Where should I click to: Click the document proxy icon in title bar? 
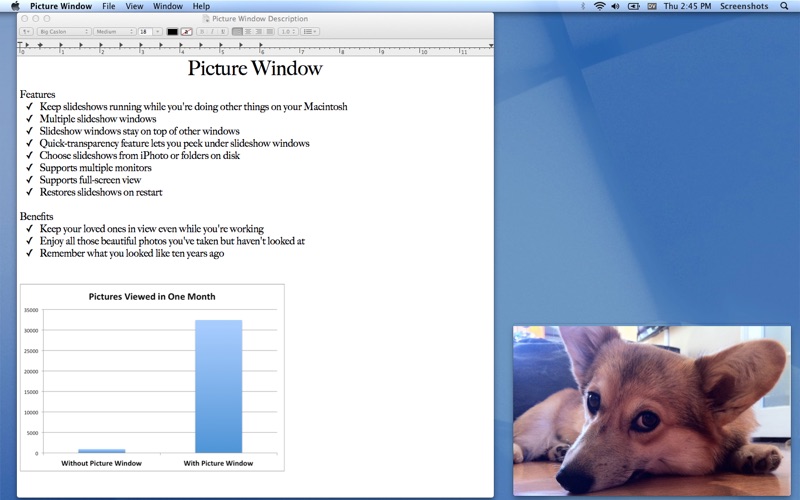206,19
